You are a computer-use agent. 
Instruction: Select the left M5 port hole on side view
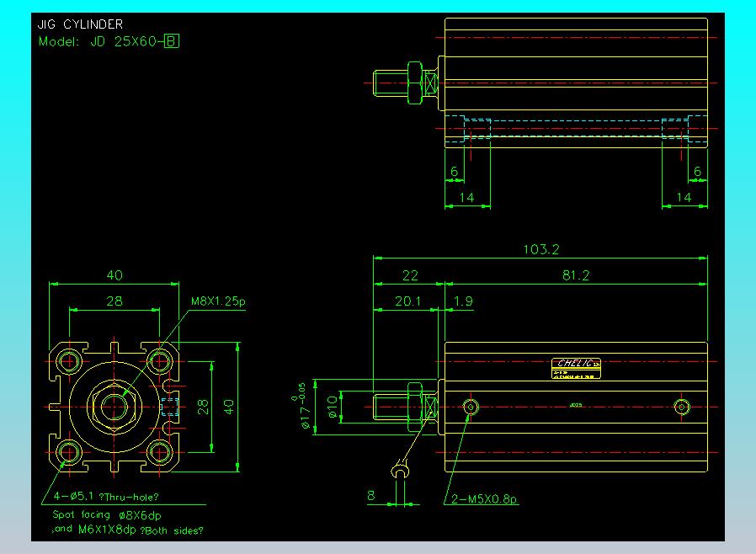[x=471, y=408]
